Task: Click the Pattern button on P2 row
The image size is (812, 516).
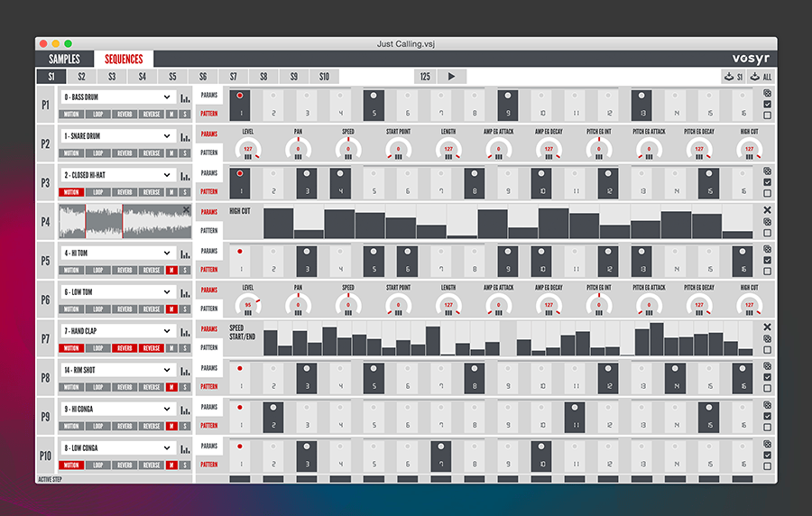Action: click(208, 152)
